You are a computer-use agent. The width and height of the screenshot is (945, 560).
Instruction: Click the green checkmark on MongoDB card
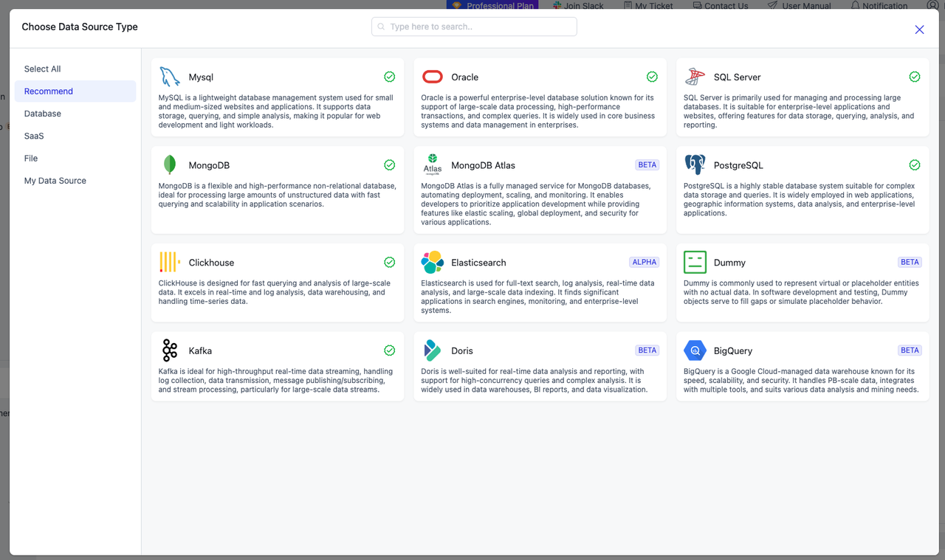389,165
